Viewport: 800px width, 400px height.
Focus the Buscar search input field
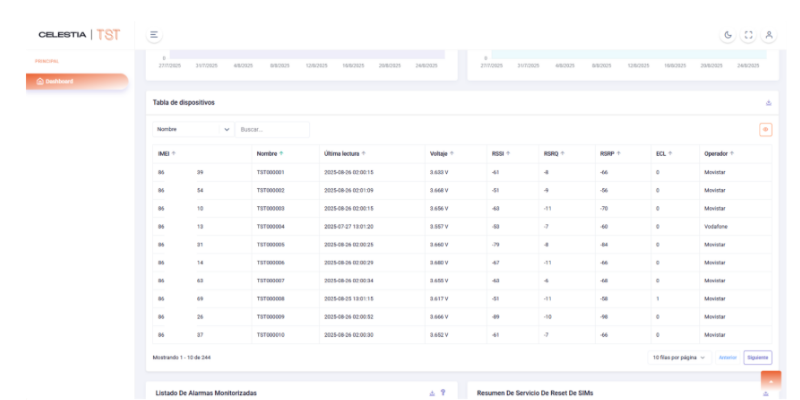click(272, 129)
